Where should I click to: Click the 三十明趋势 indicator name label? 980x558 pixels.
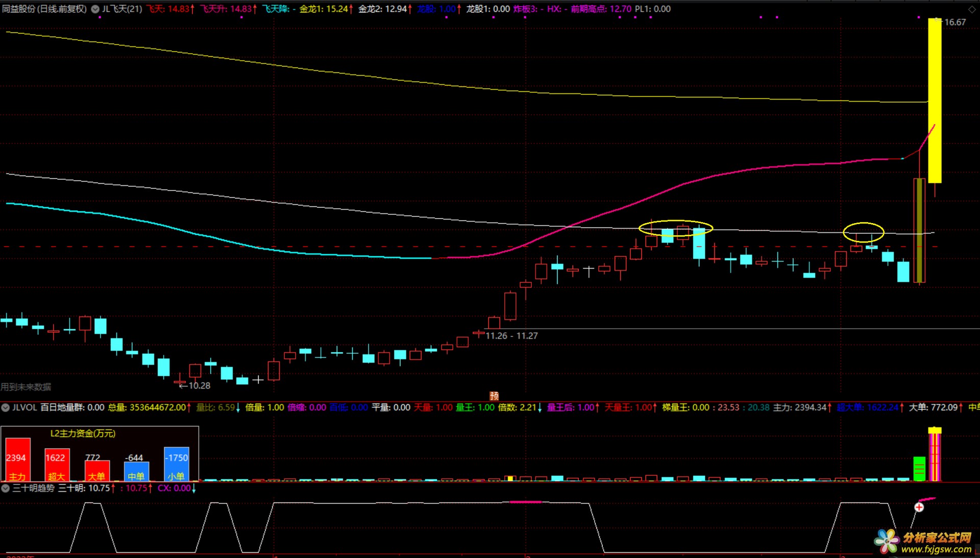click(33, 488)
